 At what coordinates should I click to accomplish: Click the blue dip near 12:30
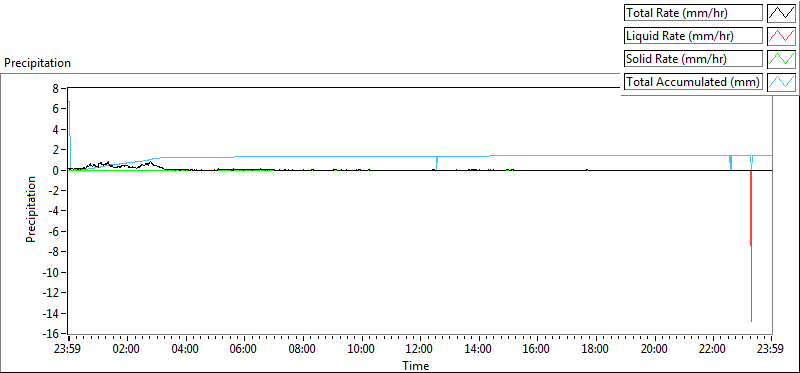(x=437, y=163)
